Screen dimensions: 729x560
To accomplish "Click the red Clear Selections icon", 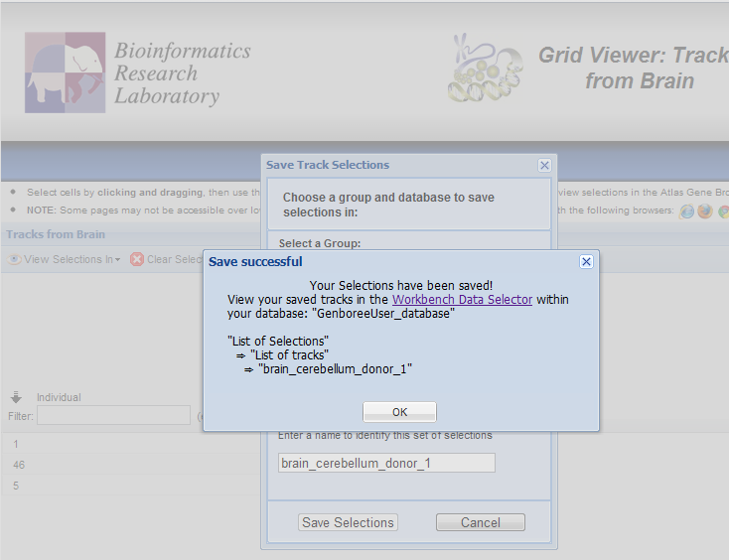I will pos(138,259).
